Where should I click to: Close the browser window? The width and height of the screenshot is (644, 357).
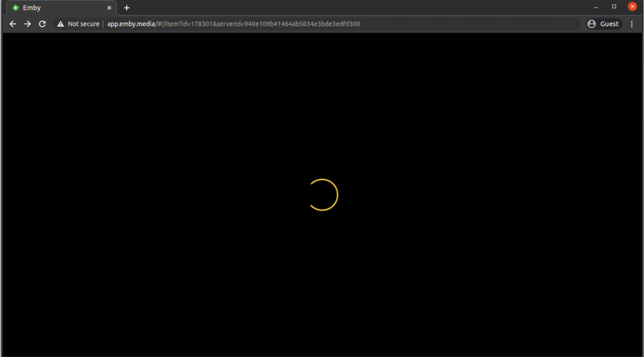(x=632, y=7)
